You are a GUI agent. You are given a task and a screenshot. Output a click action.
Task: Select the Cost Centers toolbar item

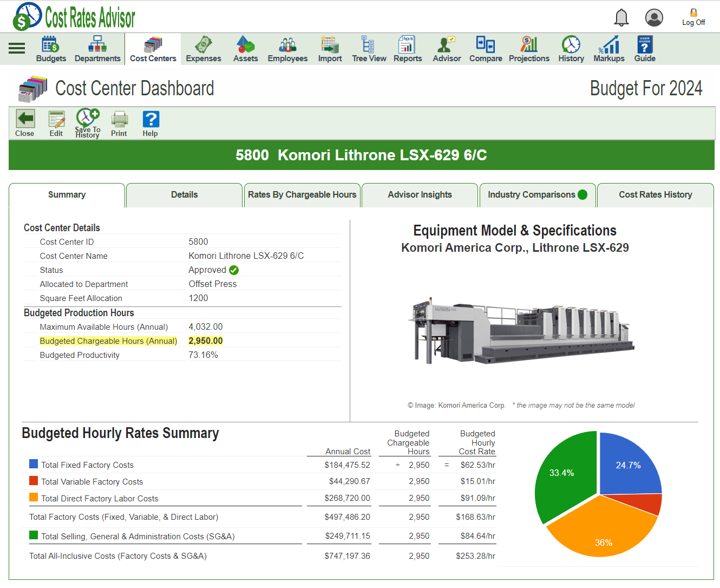click(x=153, y=49)
